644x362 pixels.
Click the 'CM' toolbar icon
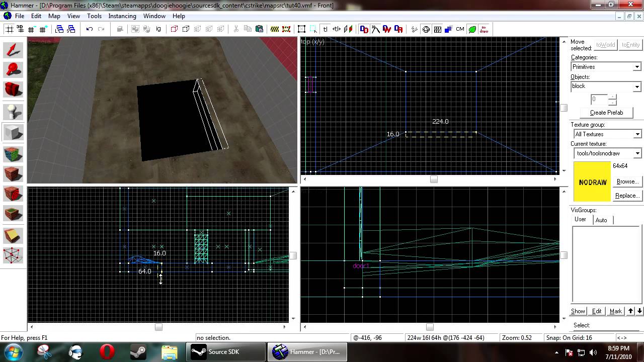[460, 29]
